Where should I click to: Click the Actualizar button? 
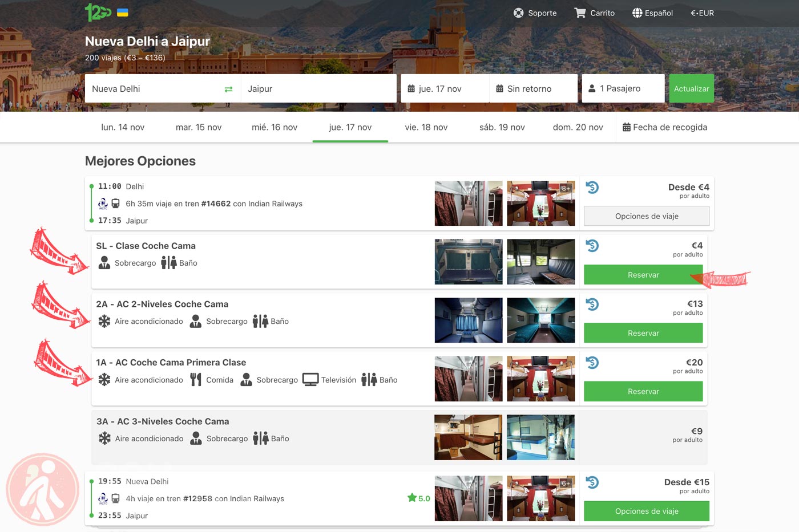[x=691, y=88]
